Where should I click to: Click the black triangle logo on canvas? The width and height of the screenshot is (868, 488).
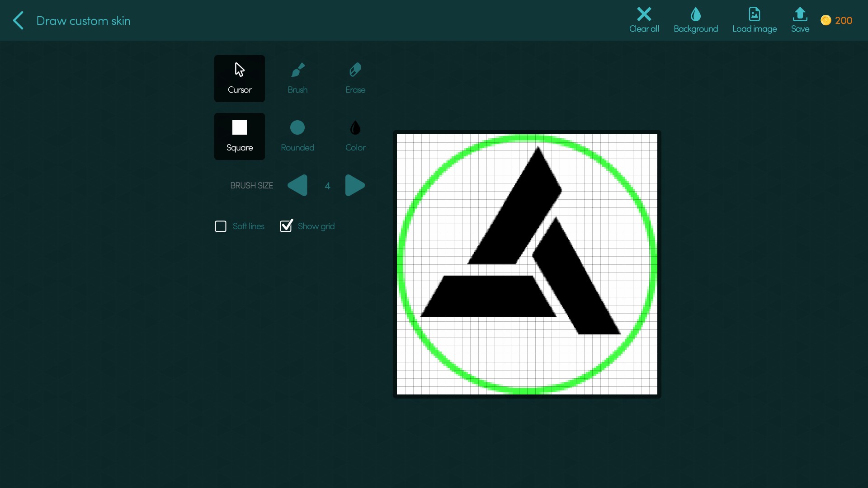click(x=521, y=240)
